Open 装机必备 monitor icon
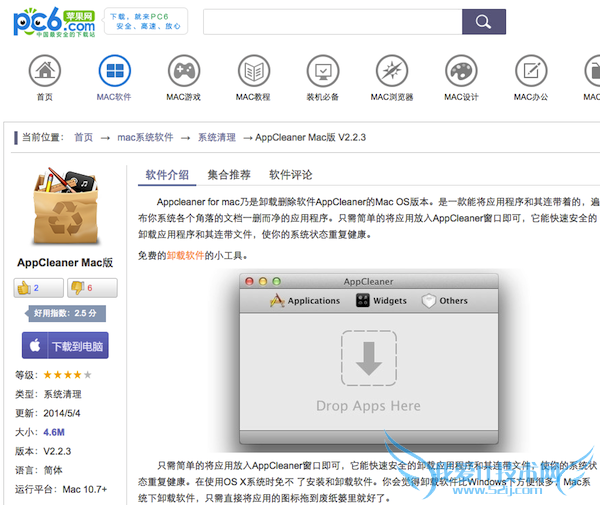Image resolution: width=600 pixels, height=505 pixels. pyautogui.click(x=323, y=71)
